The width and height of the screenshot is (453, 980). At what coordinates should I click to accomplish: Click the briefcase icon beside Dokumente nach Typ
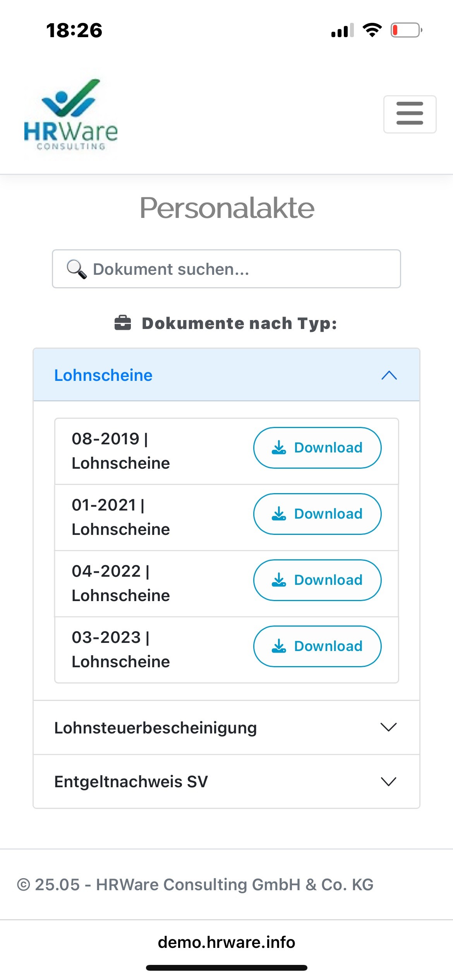pos(123,323)
